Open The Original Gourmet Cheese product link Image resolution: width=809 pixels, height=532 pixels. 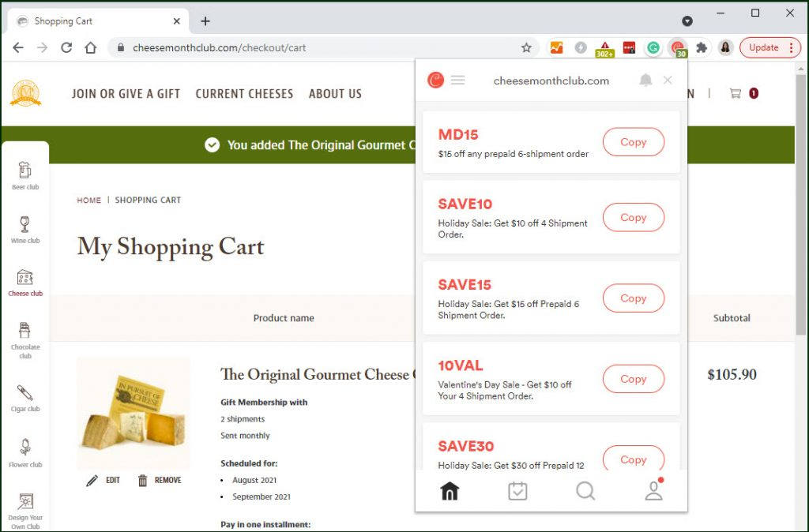pos(318,374)
